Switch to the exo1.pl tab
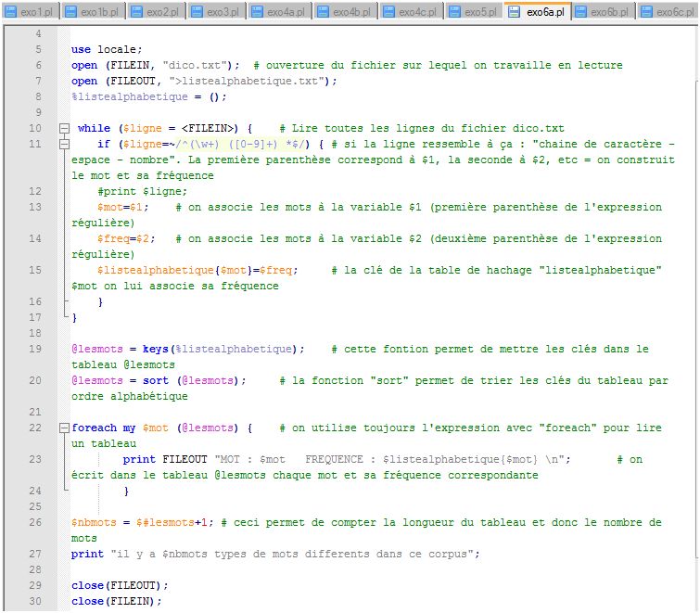 click(31, 12)
